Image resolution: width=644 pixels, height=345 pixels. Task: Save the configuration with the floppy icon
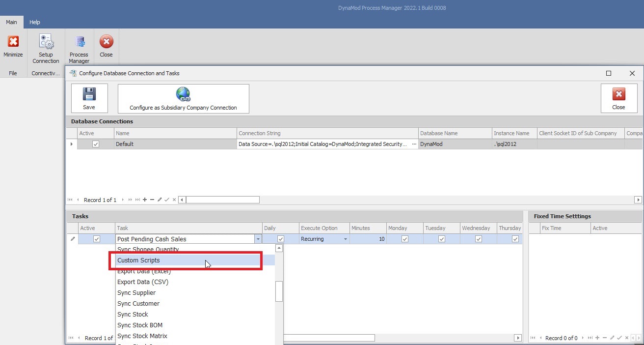(89, 98)
